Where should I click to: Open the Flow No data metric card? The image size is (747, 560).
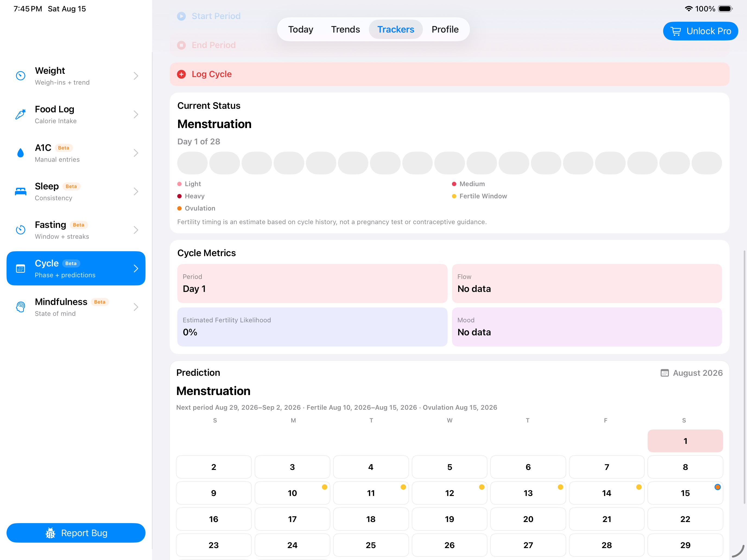[x=587, y=283]
